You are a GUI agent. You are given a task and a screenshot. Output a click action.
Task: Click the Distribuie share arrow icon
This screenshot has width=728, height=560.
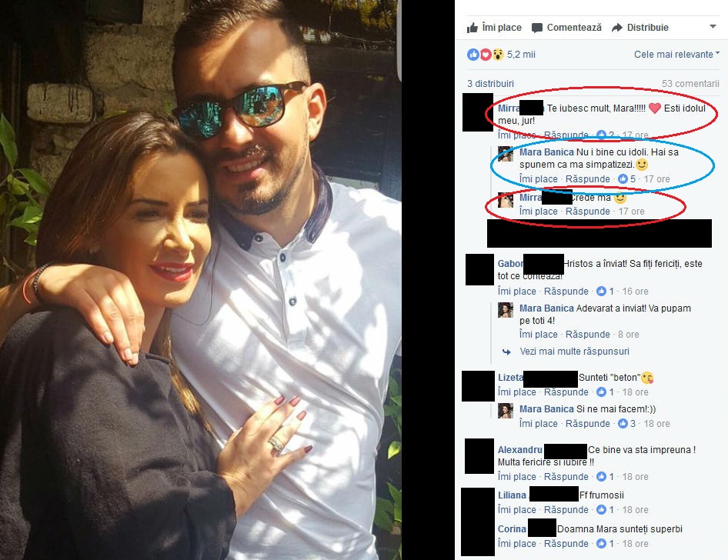pos(617,28)
